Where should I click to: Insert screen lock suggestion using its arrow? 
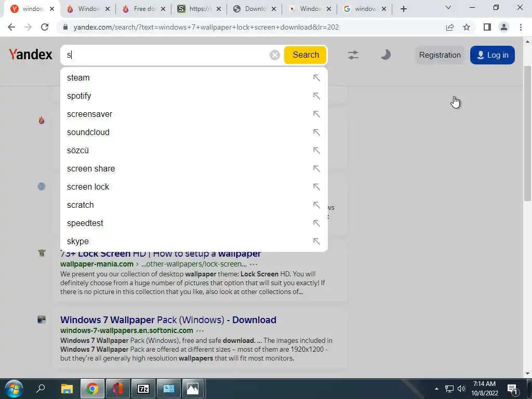point(316,187)
